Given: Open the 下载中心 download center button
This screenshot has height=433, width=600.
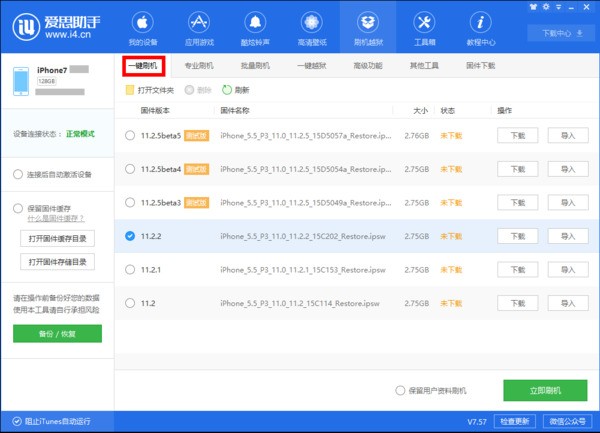Looking at the screenshot, I should [560, 33].
